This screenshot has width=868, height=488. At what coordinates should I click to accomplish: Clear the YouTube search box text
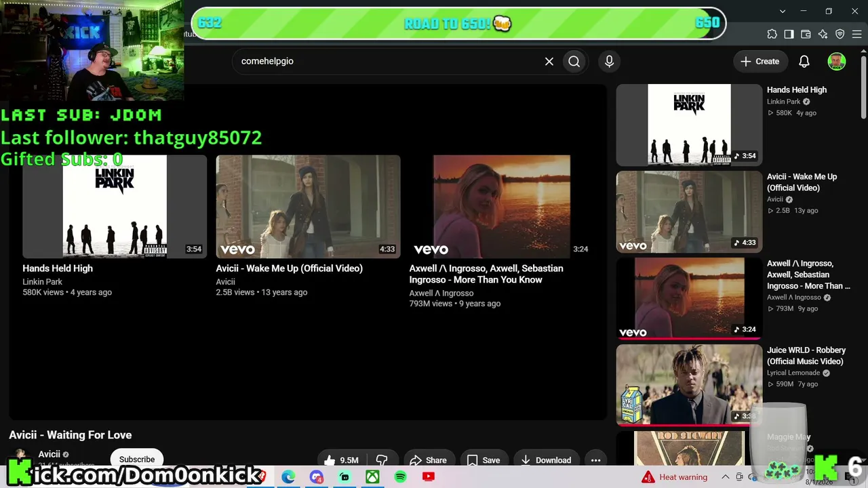click(x=549, y=62)
